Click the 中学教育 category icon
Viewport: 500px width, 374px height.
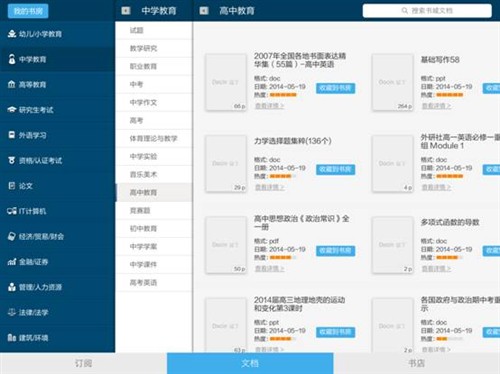(12, 59)
